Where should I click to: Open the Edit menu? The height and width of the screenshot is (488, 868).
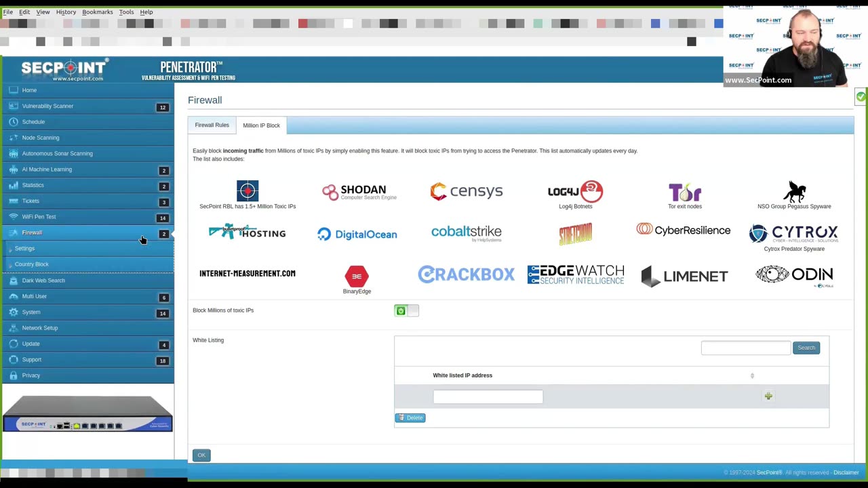coord(24,12)
